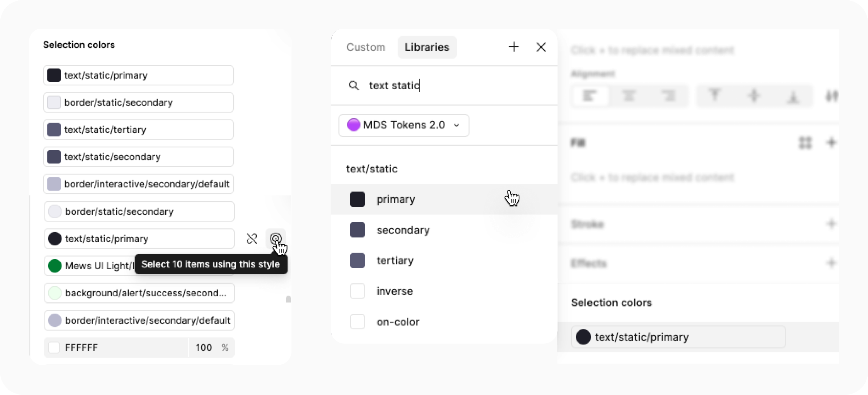Viewport: 868px width, 395px height.
Task: Apply center text alignment
Action: [629, 96]
